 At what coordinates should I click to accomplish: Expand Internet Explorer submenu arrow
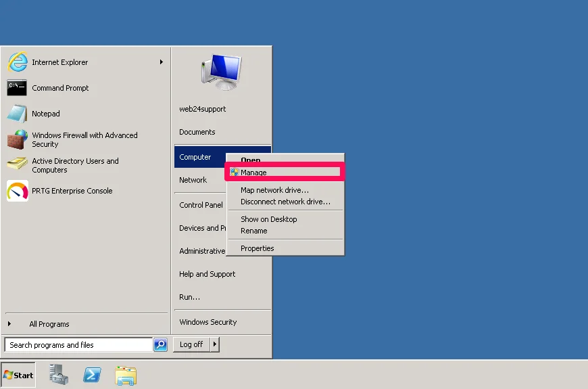(x=162, y=62)
